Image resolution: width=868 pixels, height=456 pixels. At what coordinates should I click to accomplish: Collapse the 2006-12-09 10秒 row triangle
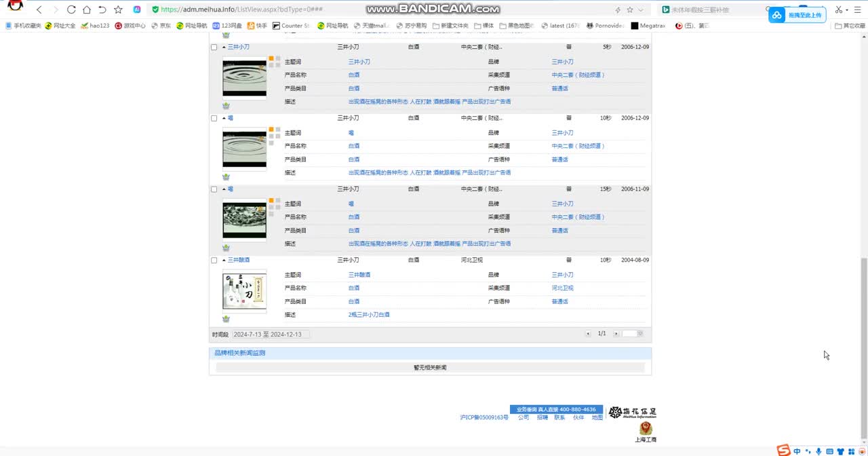click(x=224, y=118)
